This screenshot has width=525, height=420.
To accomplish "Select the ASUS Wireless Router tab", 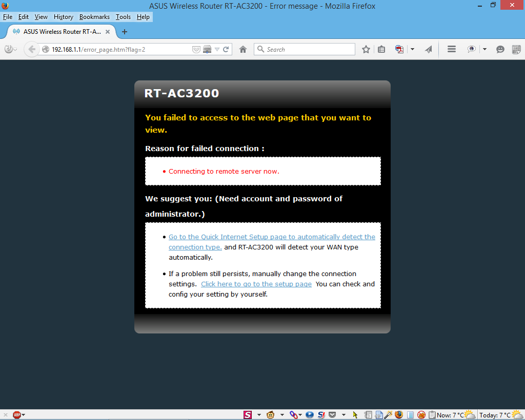I will 62,32.
